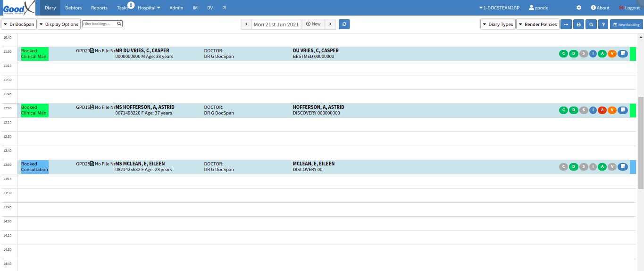Screen dimensions: 644x271
Task: Open the Display Options dropdown
Action: click(59, 24)
